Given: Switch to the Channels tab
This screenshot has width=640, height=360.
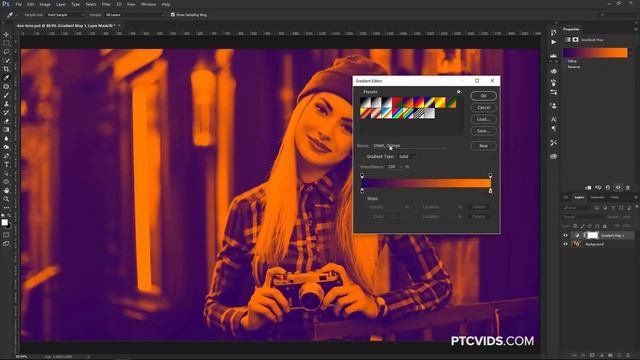Looking at the screenshot, I should point(597,197).
